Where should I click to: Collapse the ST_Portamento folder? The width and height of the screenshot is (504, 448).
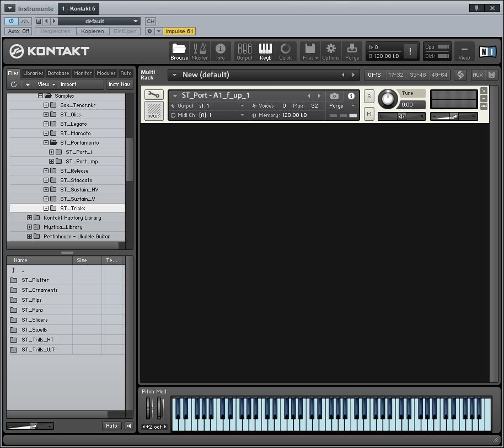pyautogui.click(x=46, y=142)
